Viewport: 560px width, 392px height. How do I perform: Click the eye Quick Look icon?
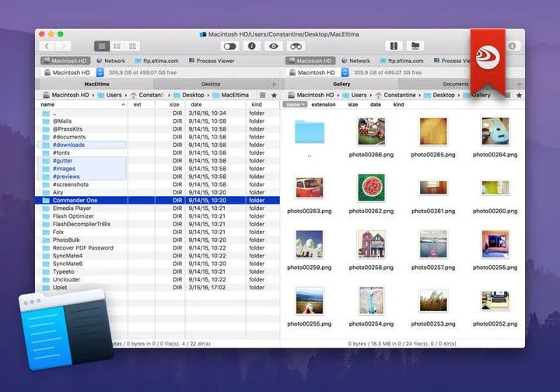[274, 46]
